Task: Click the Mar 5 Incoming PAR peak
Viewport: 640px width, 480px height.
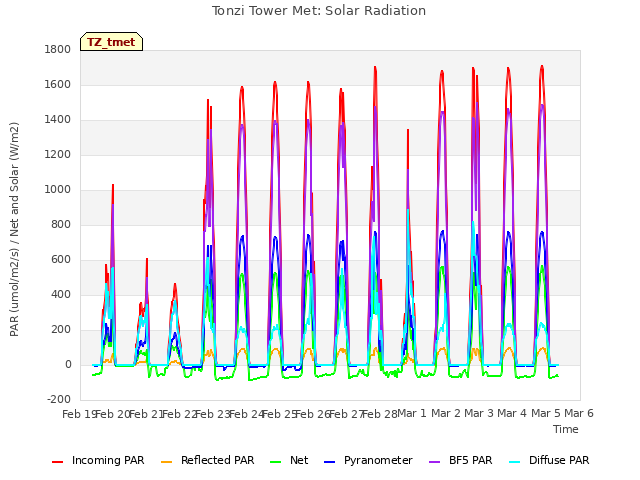Action: point(542,66)
